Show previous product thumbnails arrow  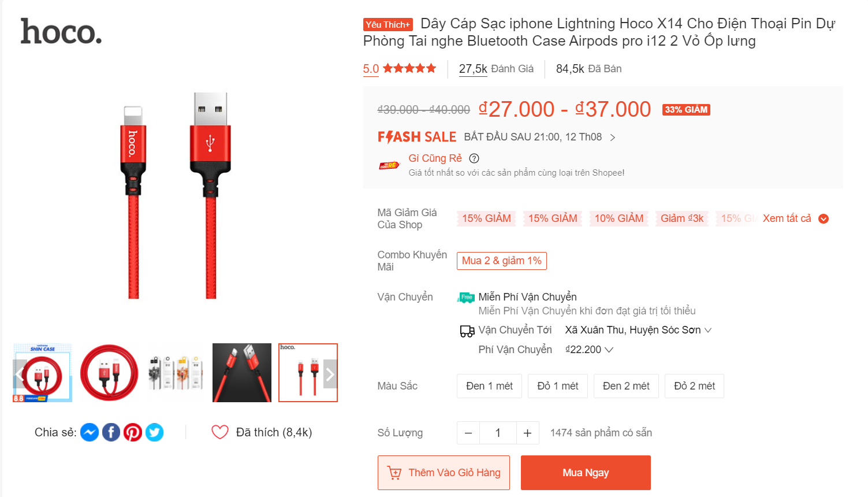[x=20, y=375]
